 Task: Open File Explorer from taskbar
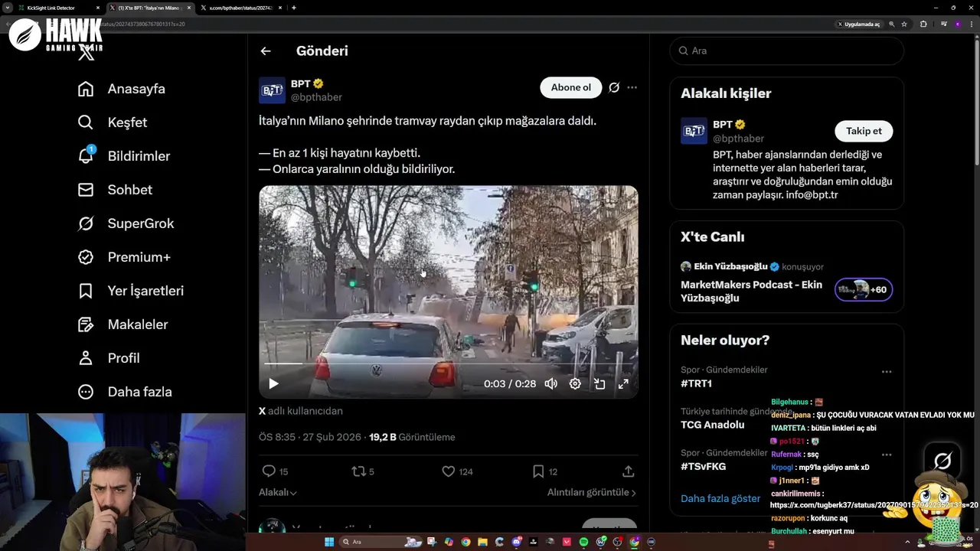[482, 542]
